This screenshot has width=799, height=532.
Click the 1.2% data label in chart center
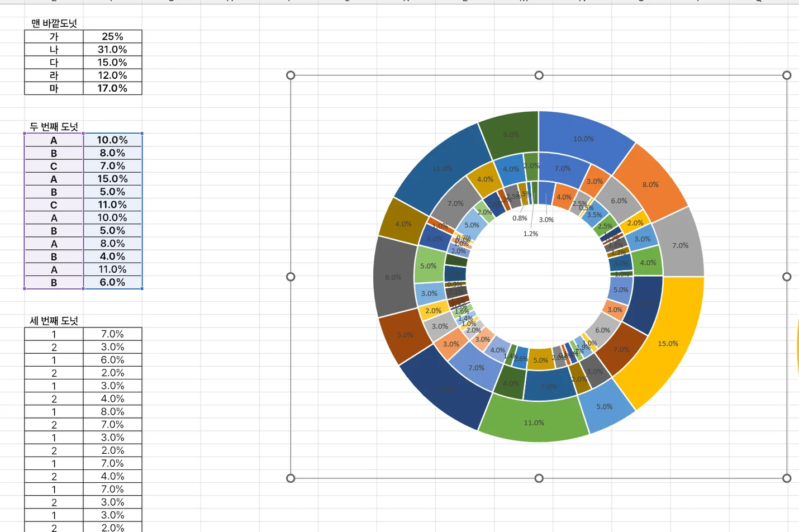531,234
